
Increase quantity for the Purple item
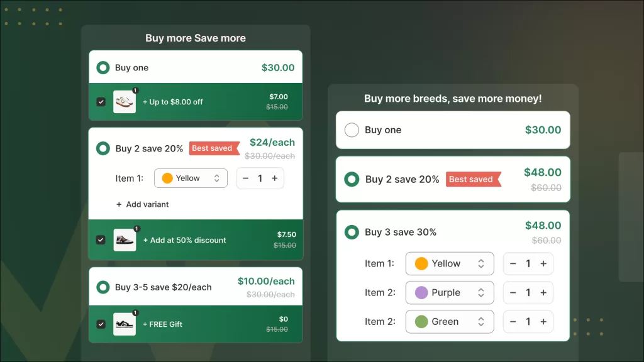pyautogui.click(x=543, y=293)
